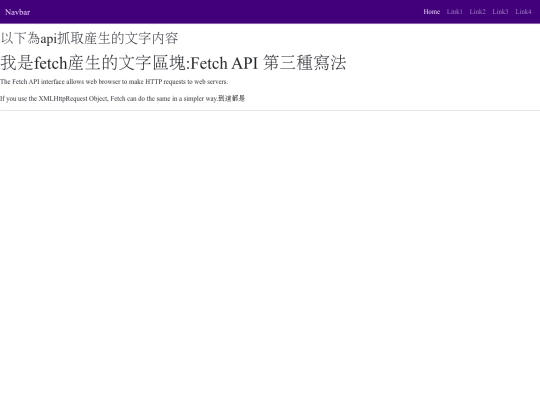Click the Navbar brand link
The height and width of the screenshot is (405, 540).
(18, 12)
